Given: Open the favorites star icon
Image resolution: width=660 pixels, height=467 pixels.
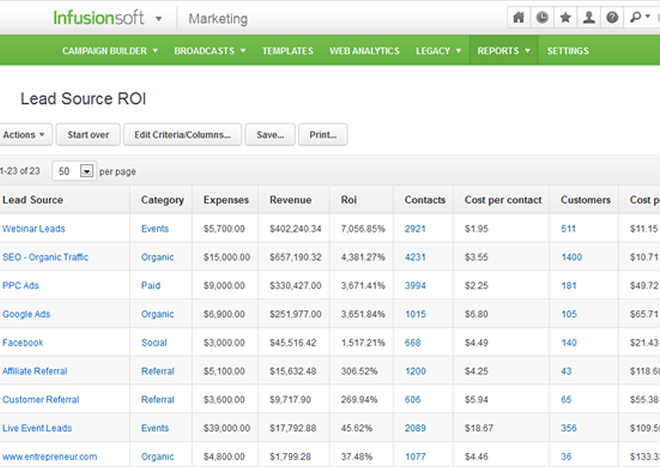Looking at the screenshot, I should [x=565, y=18].
